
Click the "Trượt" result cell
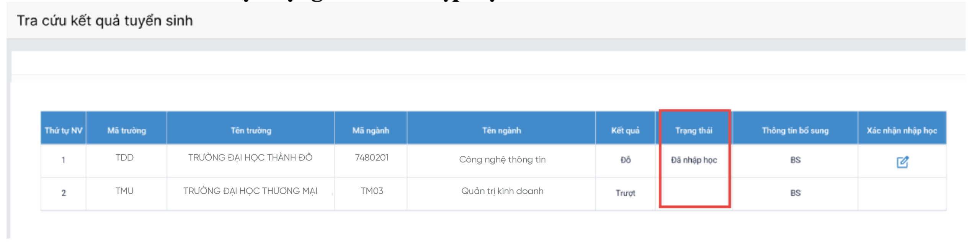625,193
